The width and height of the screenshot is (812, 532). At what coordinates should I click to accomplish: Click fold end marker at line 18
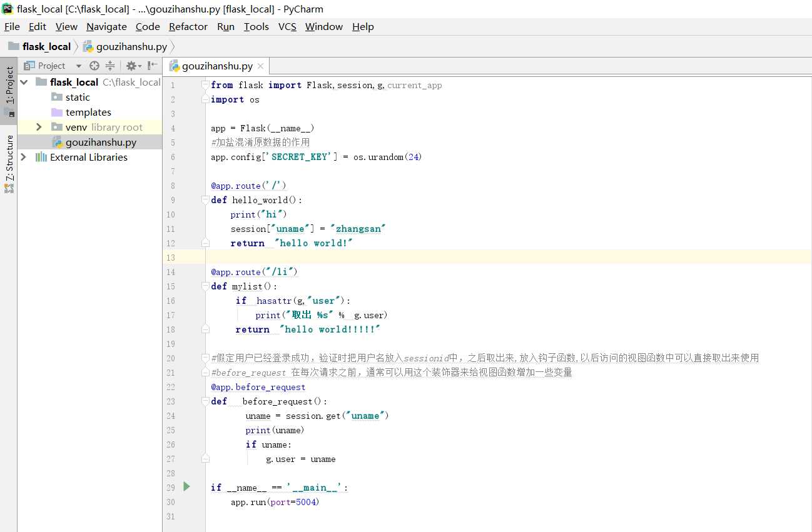pos(205,329)
